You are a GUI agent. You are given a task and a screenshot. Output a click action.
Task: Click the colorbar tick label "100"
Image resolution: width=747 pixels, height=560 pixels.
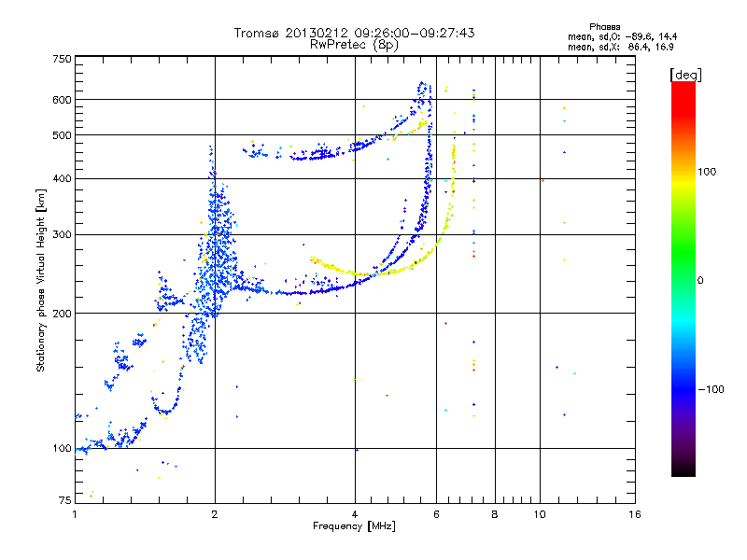[x=707, y=172]
